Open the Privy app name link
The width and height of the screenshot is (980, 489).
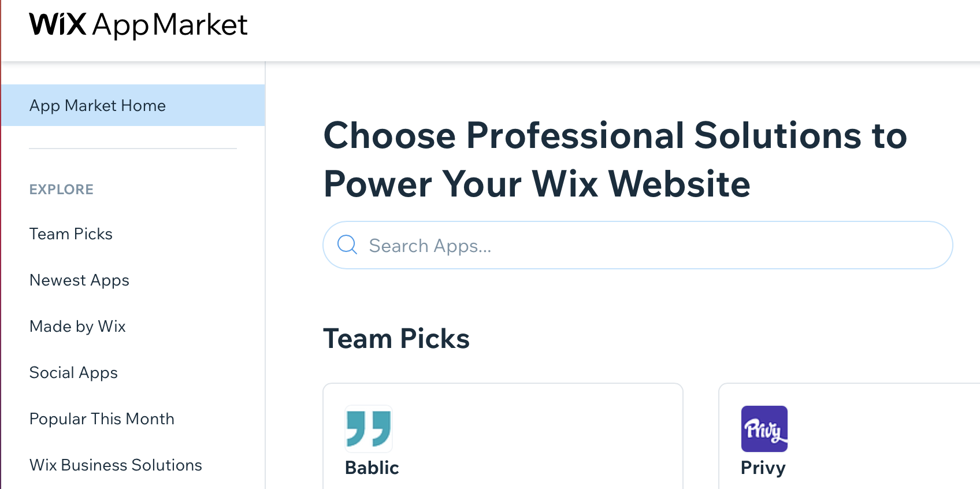(x=763, y=468)
